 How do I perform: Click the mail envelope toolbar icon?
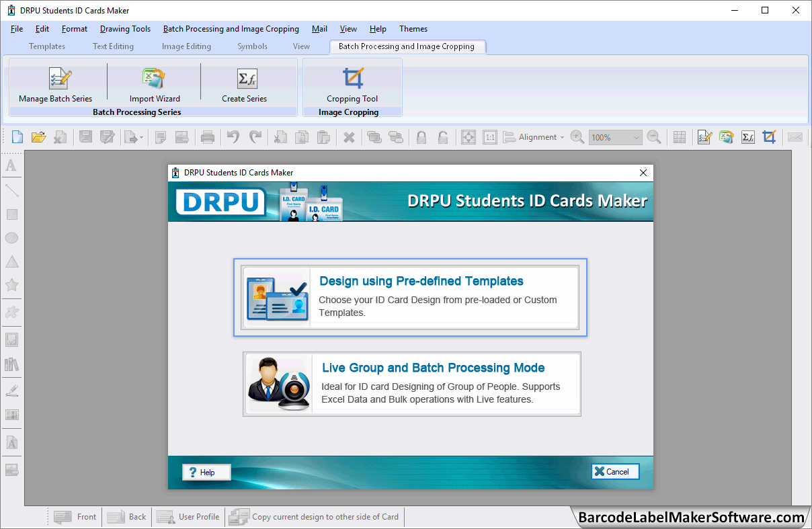click(x=795, y=137)
